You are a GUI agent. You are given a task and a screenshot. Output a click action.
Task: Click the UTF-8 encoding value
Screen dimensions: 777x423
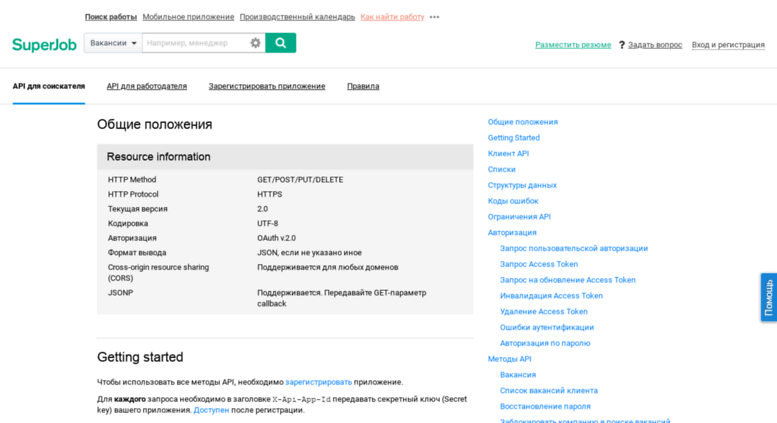click(268, 224)
